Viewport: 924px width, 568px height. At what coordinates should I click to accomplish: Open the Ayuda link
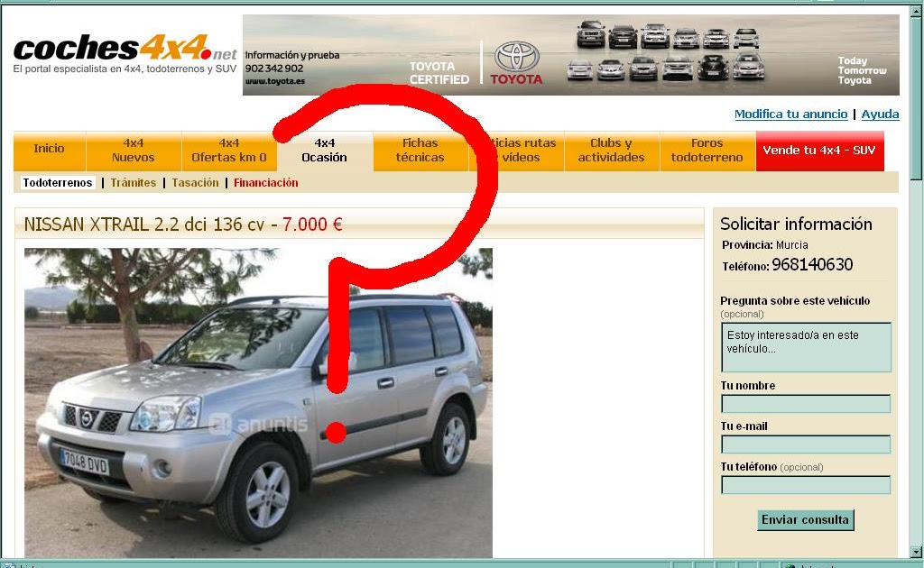click(x=881, y=115)
